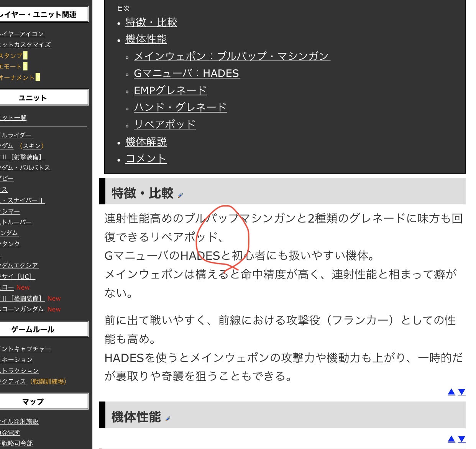Select the EMPグレネード contents link
The width and height of the screenshot is (476, 449).
[x=170, y=90]
